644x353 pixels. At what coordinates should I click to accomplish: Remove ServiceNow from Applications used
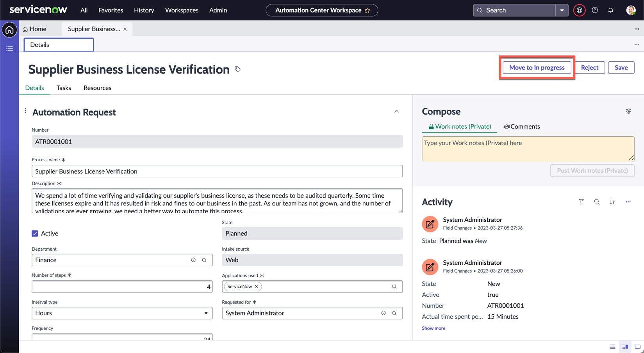(257, 287)
